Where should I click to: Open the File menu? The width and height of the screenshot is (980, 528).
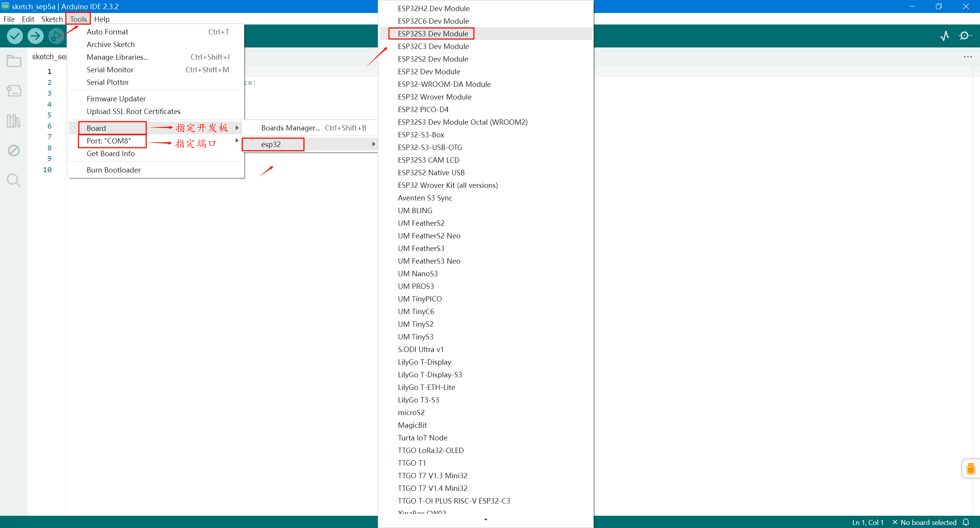(x=8, y=19)
